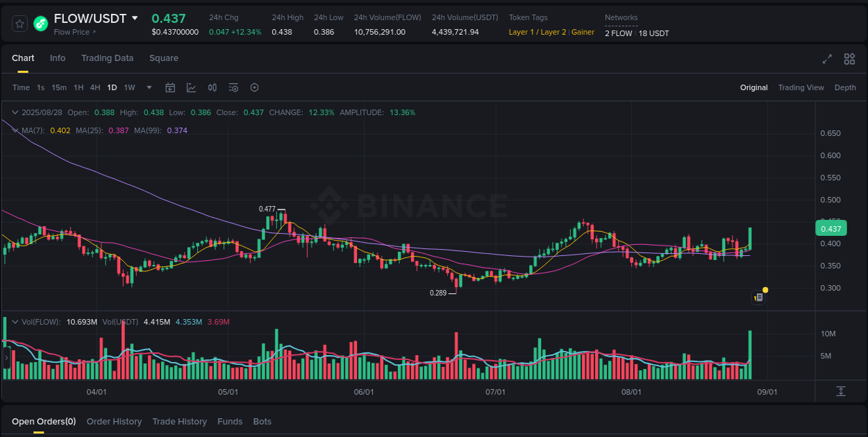The image size is (868, 437).
Task: Open the calendar date range picker
Action: pos(170,87)
